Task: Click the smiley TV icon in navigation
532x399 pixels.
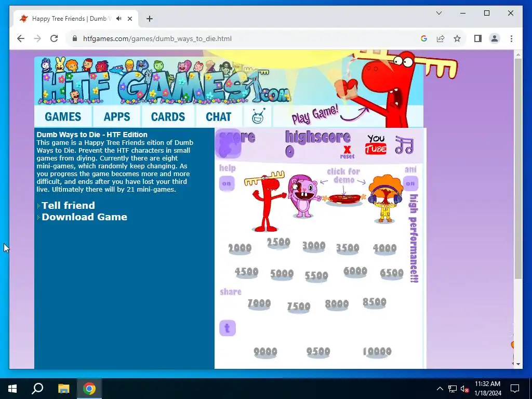Action: (258, 116)
